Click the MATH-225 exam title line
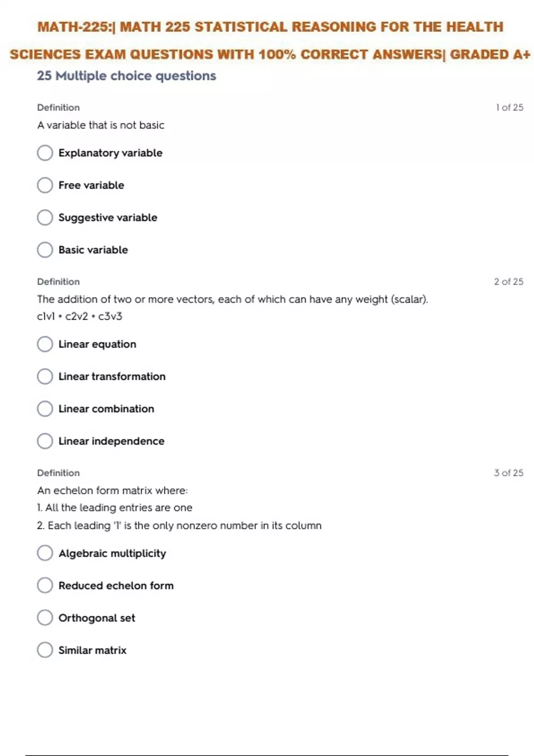 270,27
